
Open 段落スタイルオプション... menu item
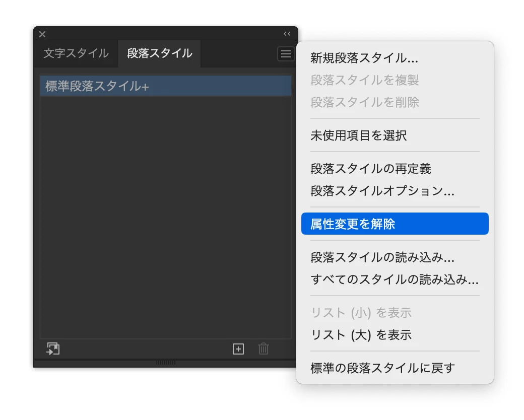pos(395,191)
